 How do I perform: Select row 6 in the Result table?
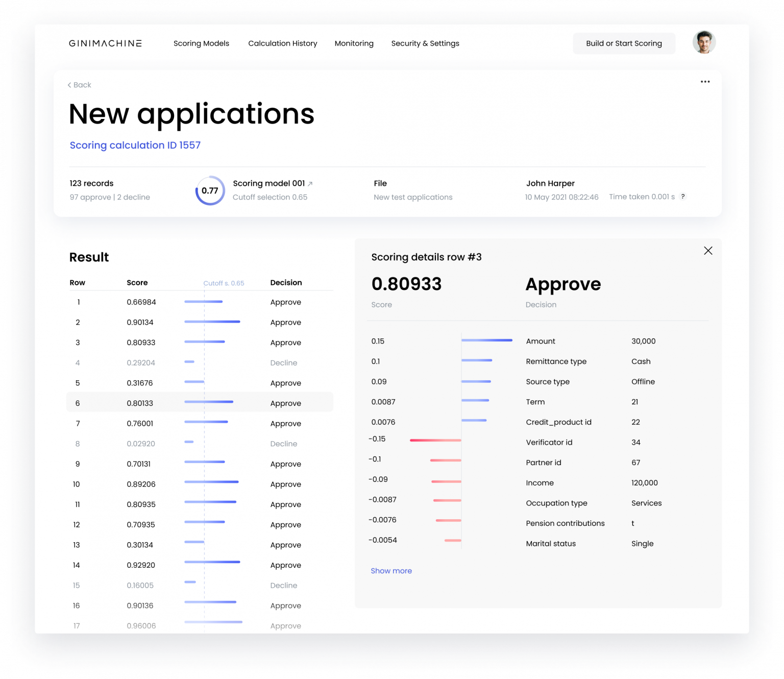point(199,402)
